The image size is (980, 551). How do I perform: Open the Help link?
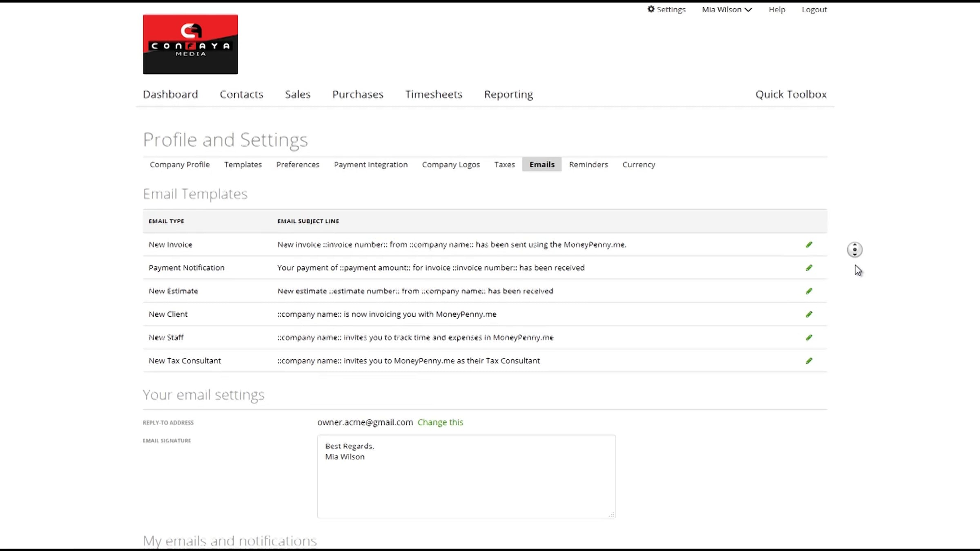tap(777, 9)
